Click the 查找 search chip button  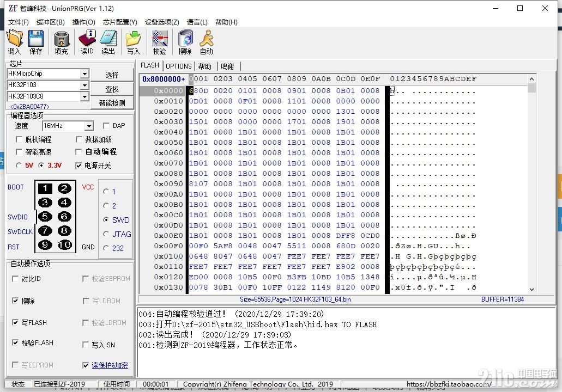click(112, 89)
